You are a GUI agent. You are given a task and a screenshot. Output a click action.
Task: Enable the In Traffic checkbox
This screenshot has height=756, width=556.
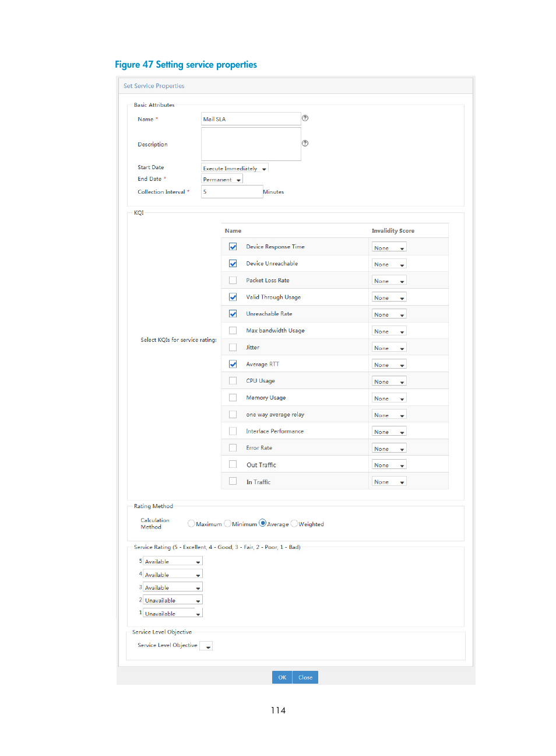tap(233, 481)
